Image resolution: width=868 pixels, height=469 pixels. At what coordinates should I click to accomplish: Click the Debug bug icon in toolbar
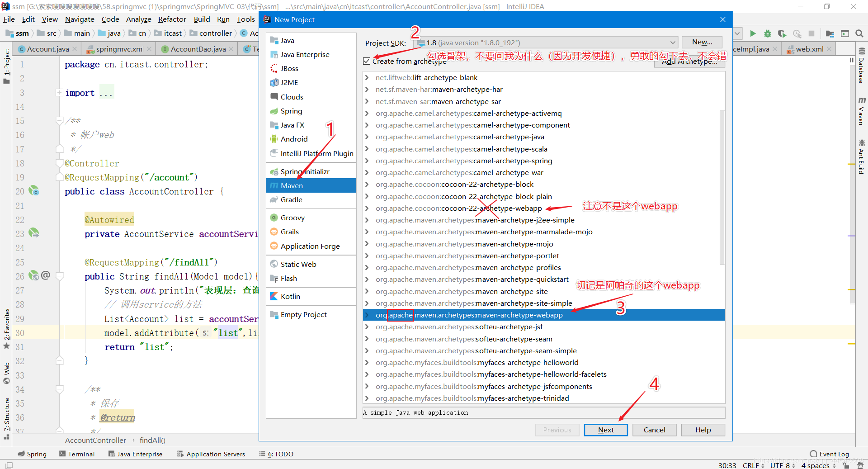tap(767, 33)
